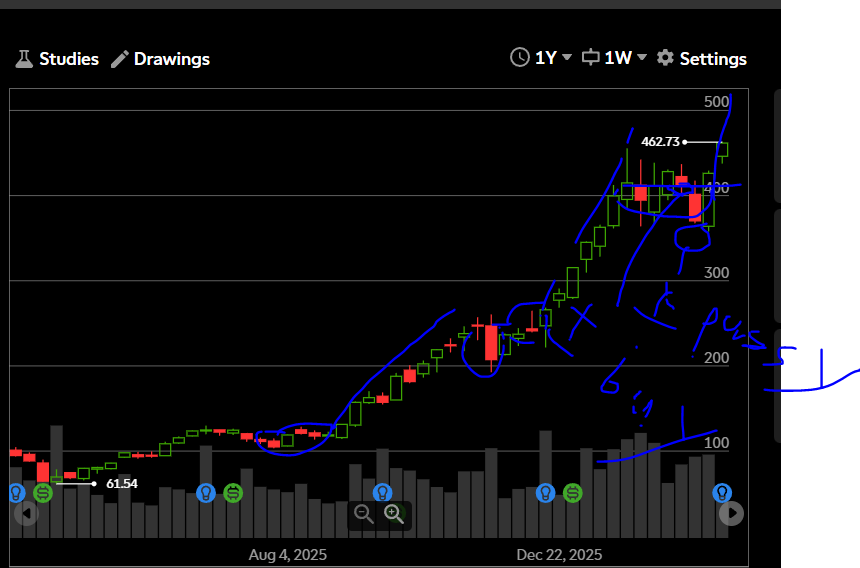Viewport: 860px width, 568px height.
Task: Expand the 1W interval dropdown arrow
Action: coord(642,58)
